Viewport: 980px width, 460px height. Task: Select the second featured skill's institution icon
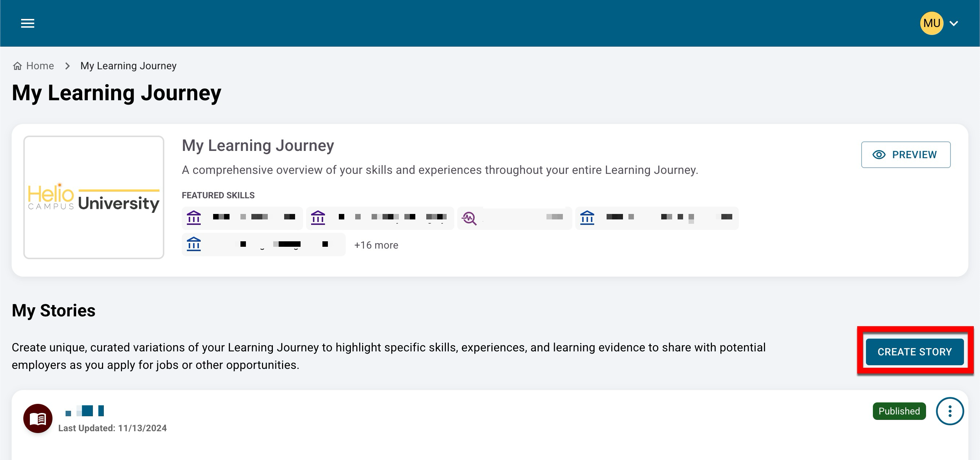318,218
